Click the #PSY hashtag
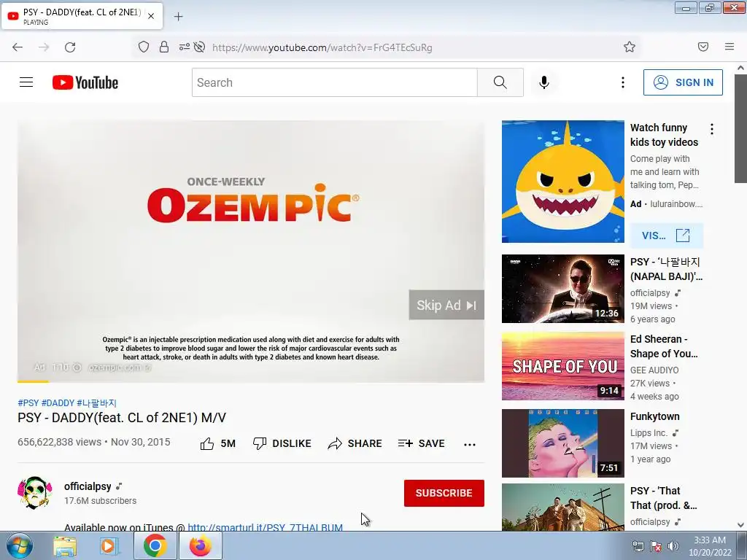Viewport: 747px width, 560px height. tap(28, 402)
